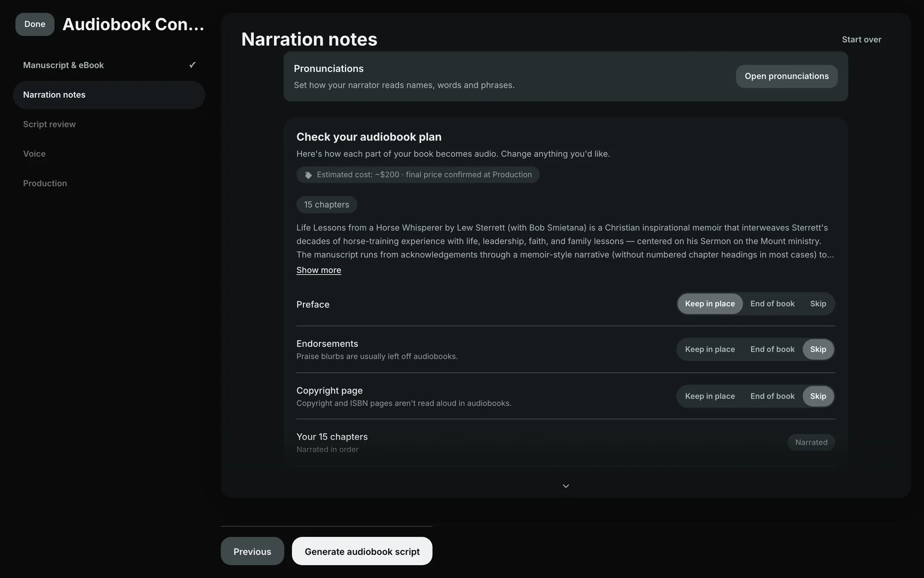This screenshot has height=578, width=924.
Task: Go to the Script review step
Action: [x=109, y=124]
